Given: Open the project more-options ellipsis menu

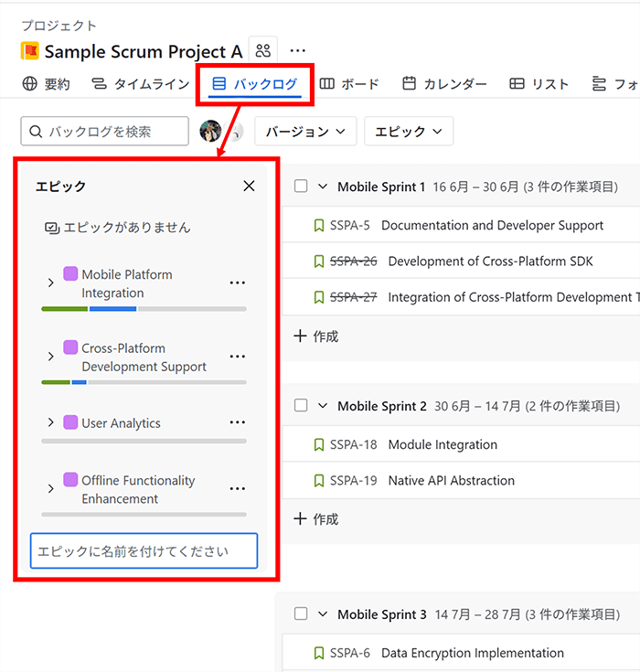Looking at the screenshot, I should (x=297, y=51).
